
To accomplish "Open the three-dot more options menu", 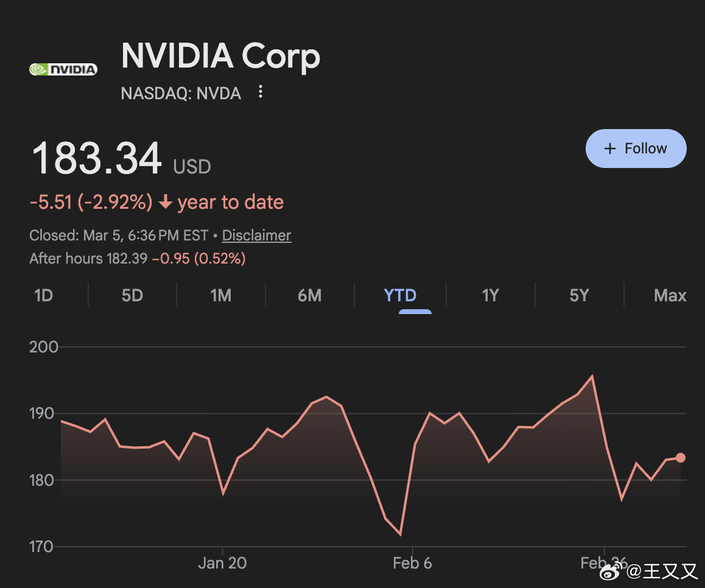I will [261, 92].
